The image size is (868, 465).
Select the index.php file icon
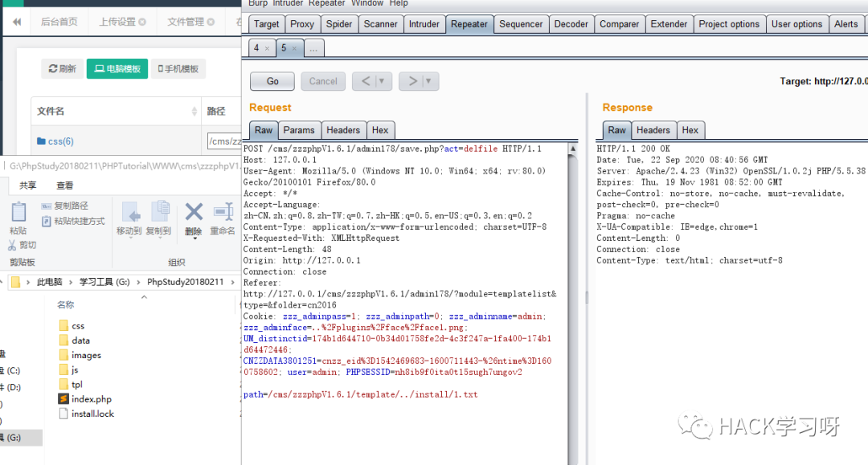(x=63, y=398)
